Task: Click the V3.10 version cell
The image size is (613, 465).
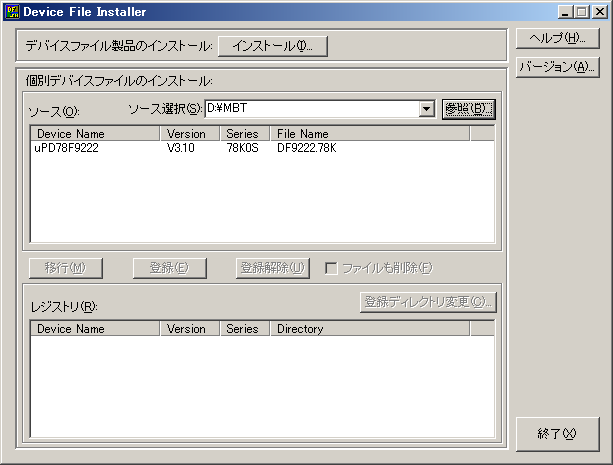Action: click(x=181, y=148)
